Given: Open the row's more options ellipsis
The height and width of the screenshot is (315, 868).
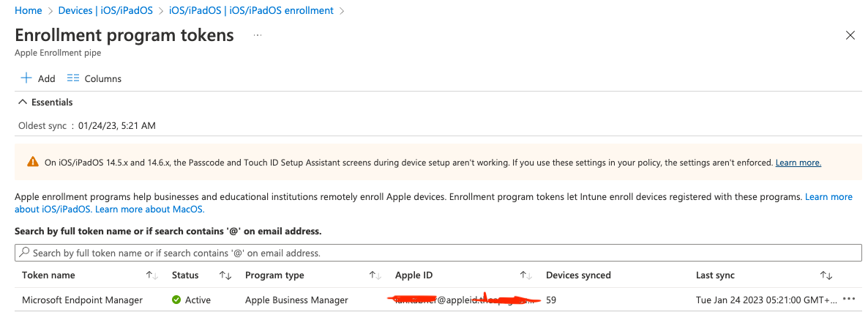Looking at the screenshot, I should pos(849,300).
